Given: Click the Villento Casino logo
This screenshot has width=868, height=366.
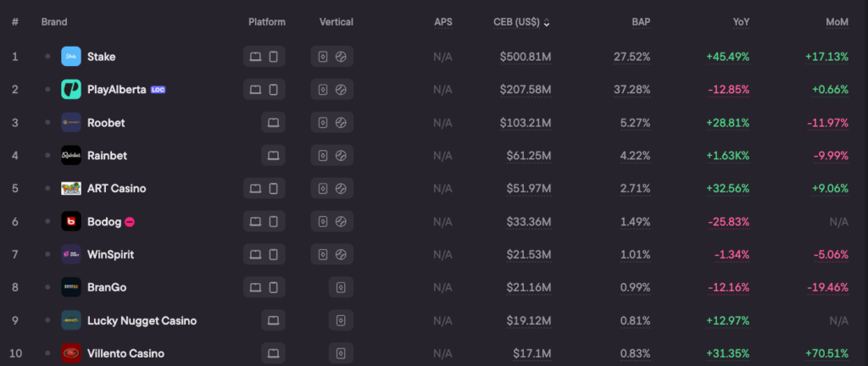Looking at the screenshot, I should pos(71,353).
